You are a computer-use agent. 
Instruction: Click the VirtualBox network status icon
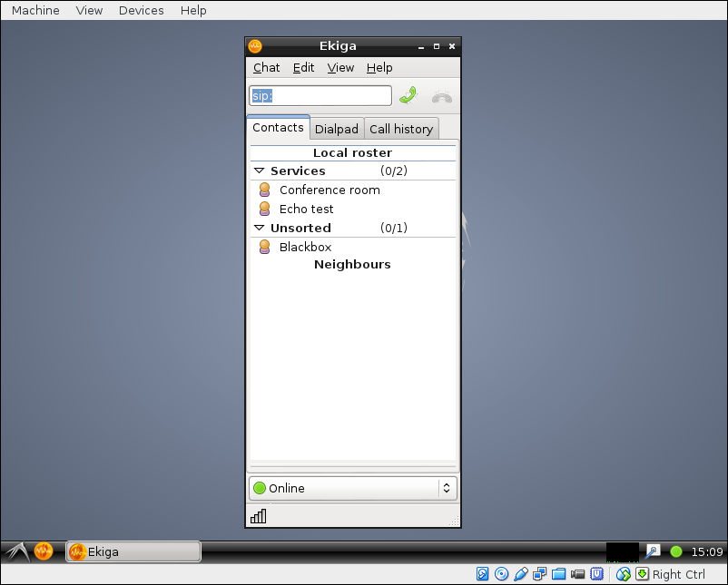(539, 574)
